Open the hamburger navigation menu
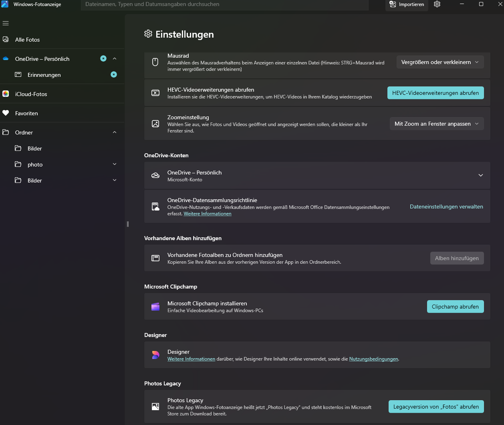Screen dimensions: 504x425 (x=6, y=23)
